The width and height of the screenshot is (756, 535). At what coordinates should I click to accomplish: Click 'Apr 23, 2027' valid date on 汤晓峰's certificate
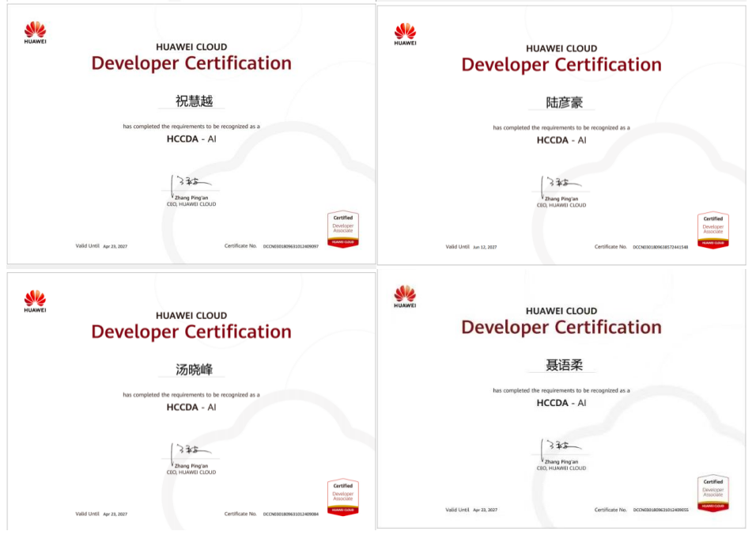[x=115, y=514]
